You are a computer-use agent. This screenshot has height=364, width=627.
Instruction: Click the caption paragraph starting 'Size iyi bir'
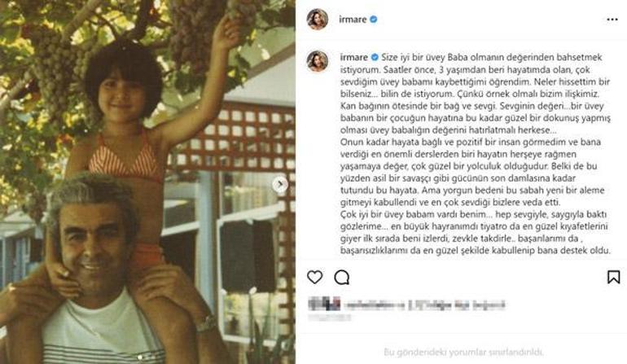click(x=476, y=94)
